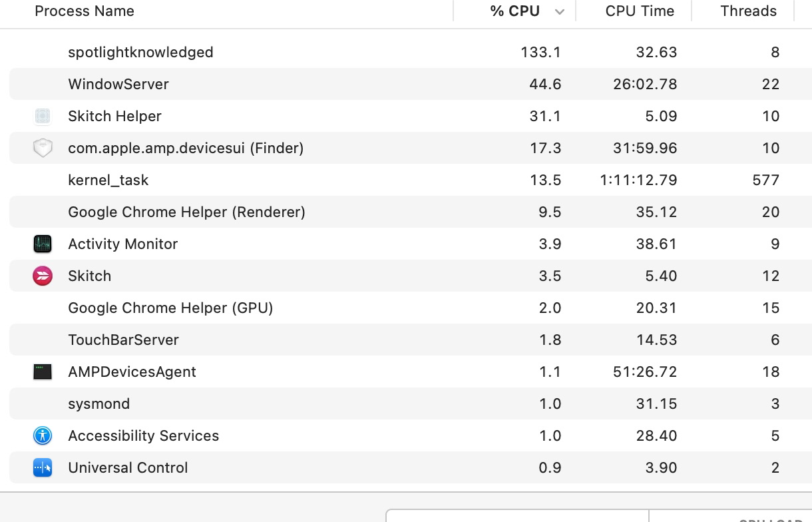Screen dimensions: 812x522
Task: Select the kernel_task process row
Action: (x=108, y=180)
